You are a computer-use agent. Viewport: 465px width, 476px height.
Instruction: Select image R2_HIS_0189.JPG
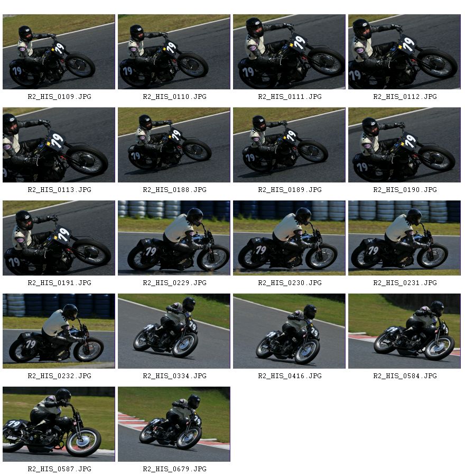click(x=290, y=145)
